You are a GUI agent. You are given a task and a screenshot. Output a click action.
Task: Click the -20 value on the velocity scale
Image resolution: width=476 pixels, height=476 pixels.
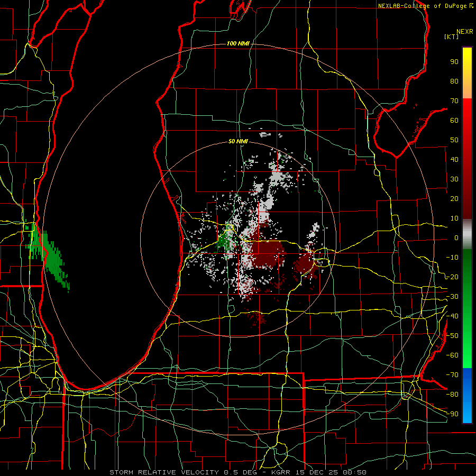[452, 277]
